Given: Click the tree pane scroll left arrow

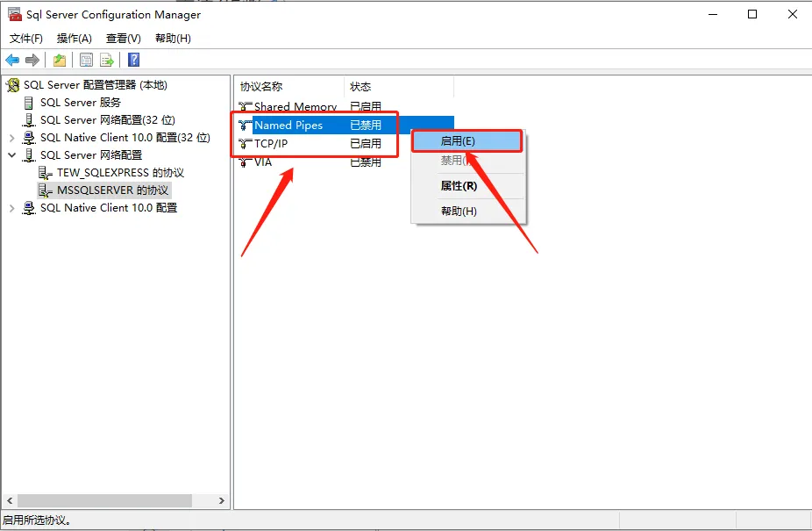Looking at the screenshot, I should (x=10, y=501).
